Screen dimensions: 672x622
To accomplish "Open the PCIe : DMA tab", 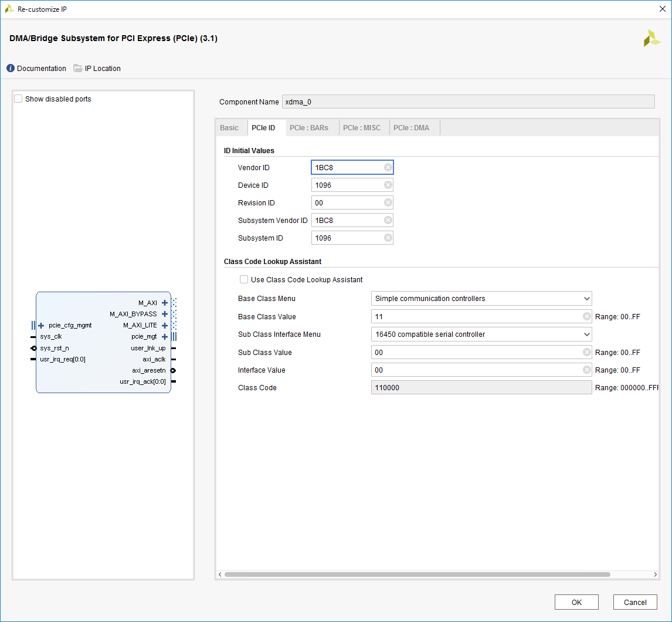I will (x=411, y=128).
